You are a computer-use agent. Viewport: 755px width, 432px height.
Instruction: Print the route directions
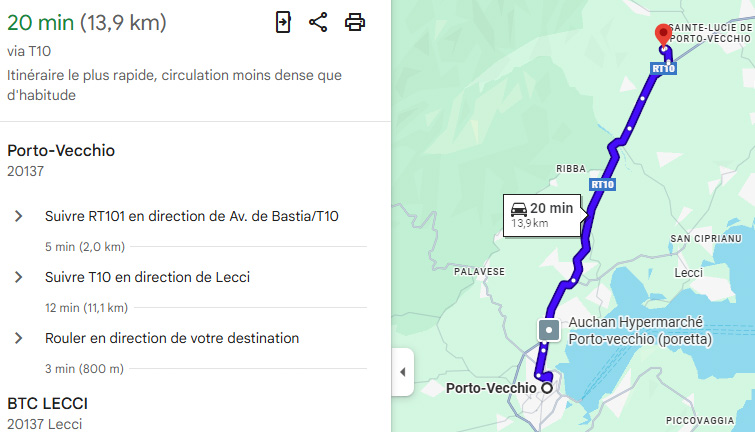355,22
